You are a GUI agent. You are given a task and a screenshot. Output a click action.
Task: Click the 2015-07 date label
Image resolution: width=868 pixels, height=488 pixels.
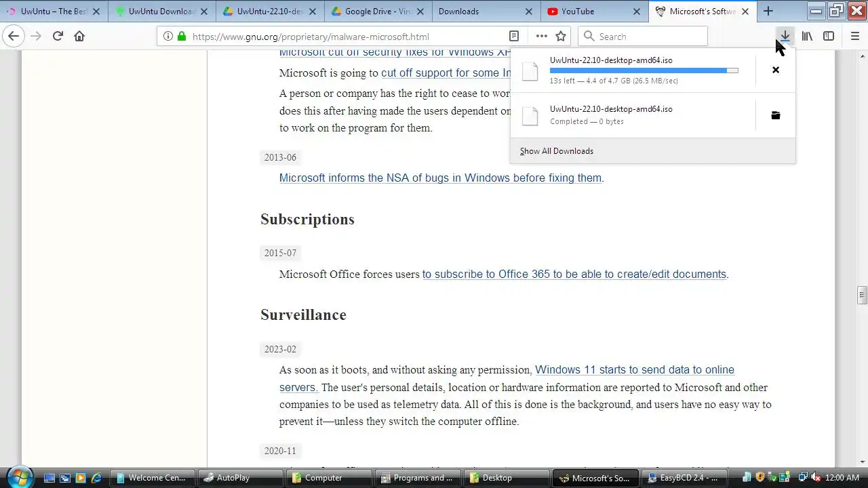[x=280, y=253]
